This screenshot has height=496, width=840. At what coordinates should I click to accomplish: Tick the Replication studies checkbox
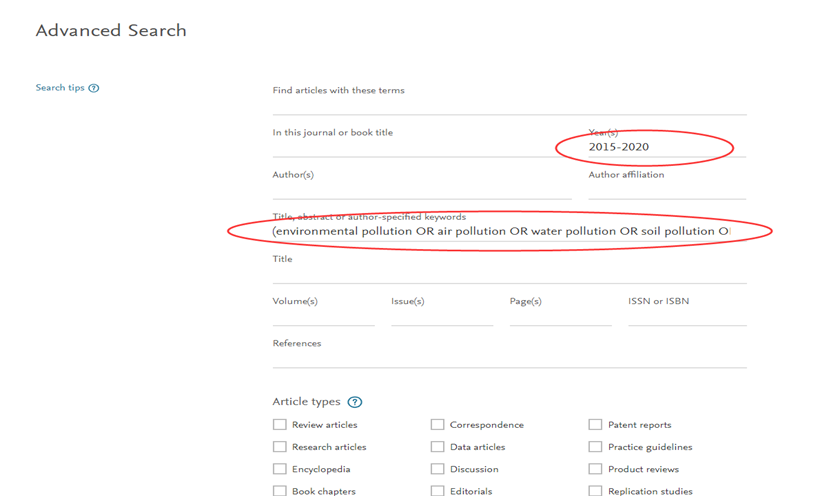[595, 491]
